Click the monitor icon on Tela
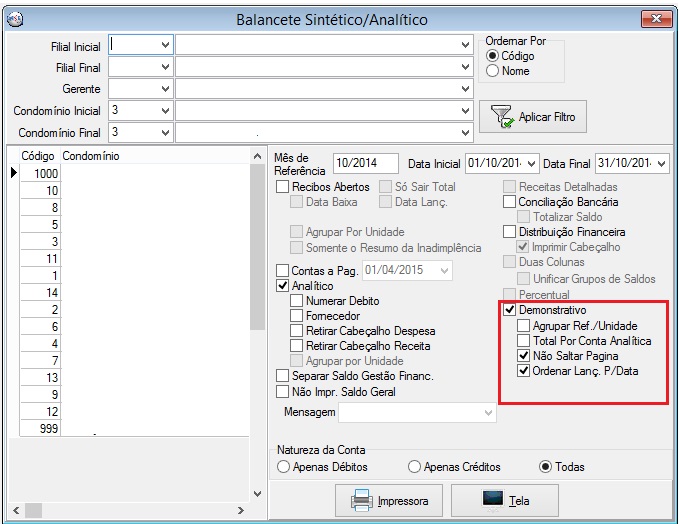Image resolution: width=679 pixels, height=524 pixels. pos(493,500)
